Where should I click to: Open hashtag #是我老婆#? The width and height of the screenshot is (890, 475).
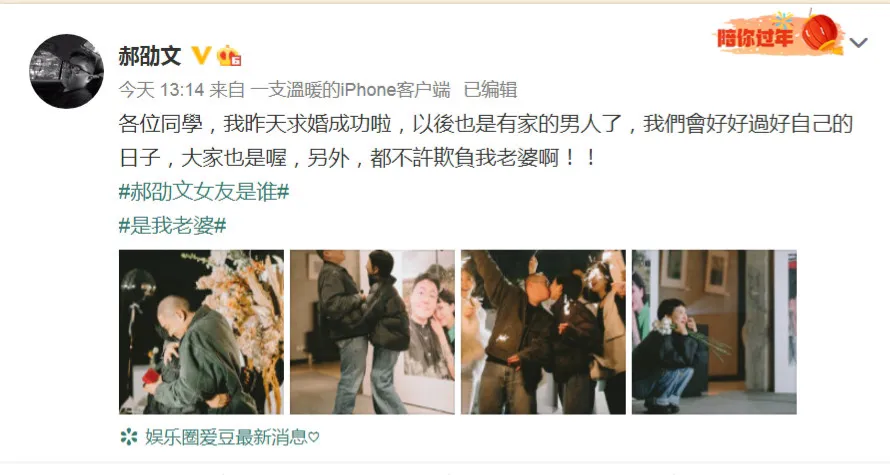[x=173, y=226]
